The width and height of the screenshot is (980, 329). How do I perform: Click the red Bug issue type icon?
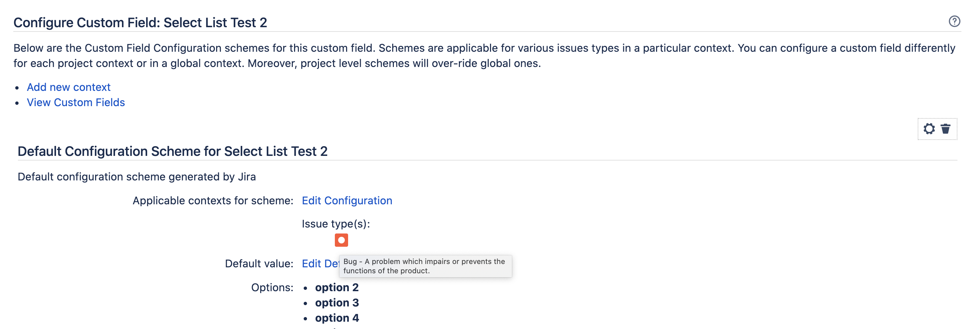tap(341, 240)
